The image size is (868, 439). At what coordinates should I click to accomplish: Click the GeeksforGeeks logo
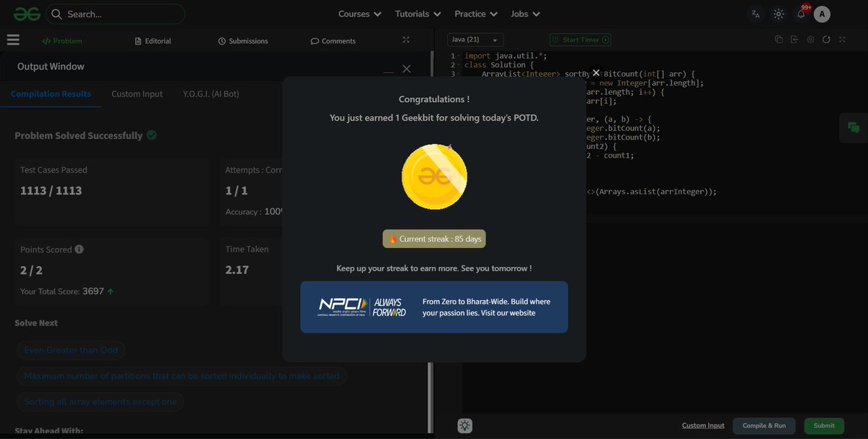tap(27, 14)
